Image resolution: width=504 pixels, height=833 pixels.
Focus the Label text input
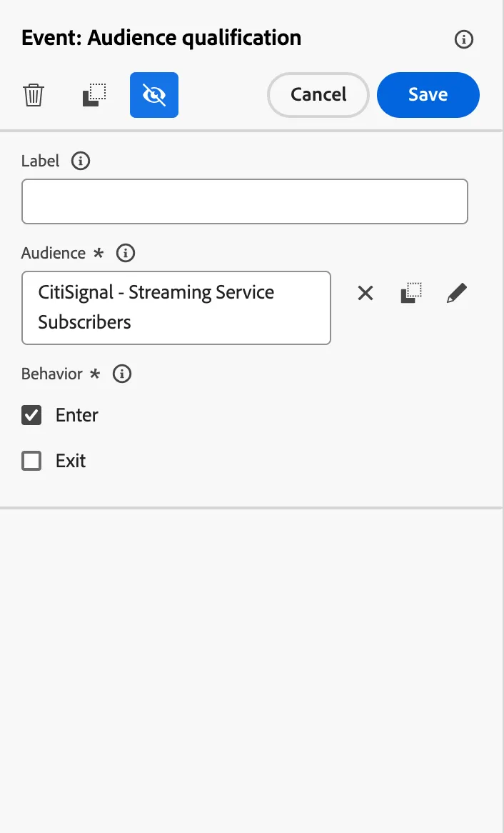[245, 201]
